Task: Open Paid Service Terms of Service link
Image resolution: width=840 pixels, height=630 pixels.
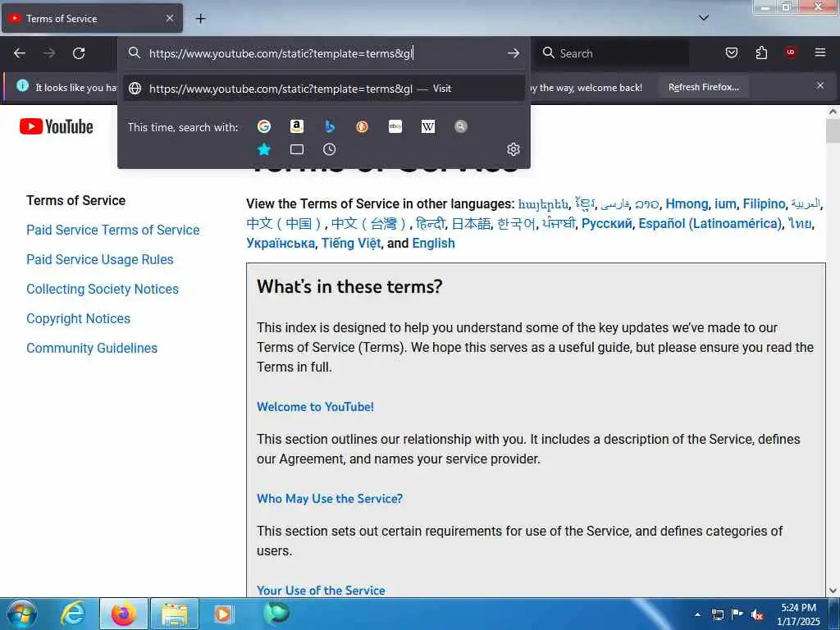Action: [x=113, y=230]
